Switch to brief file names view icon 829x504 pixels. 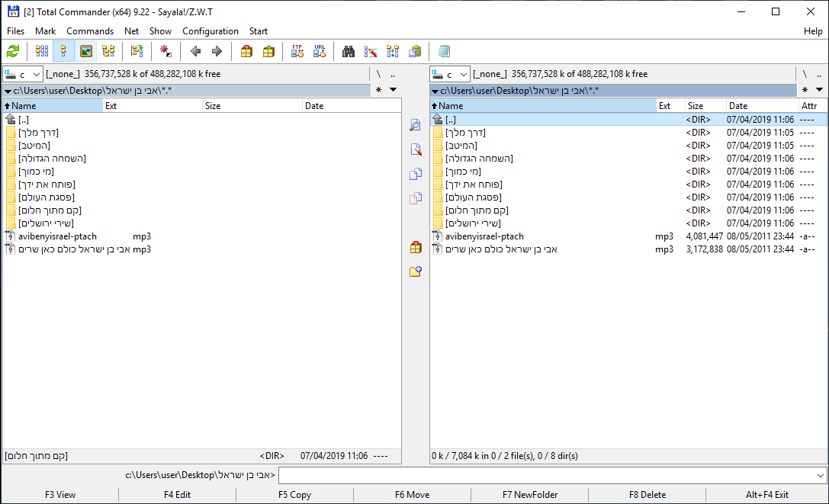coord(42,51)
